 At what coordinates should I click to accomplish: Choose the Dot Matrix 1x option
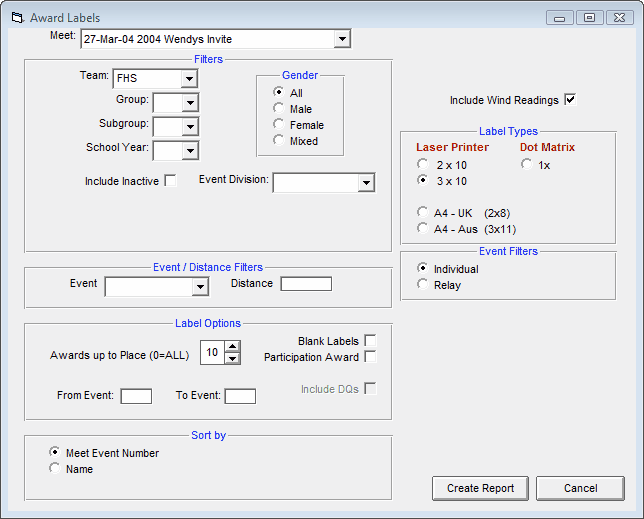[x=526, y=165]
